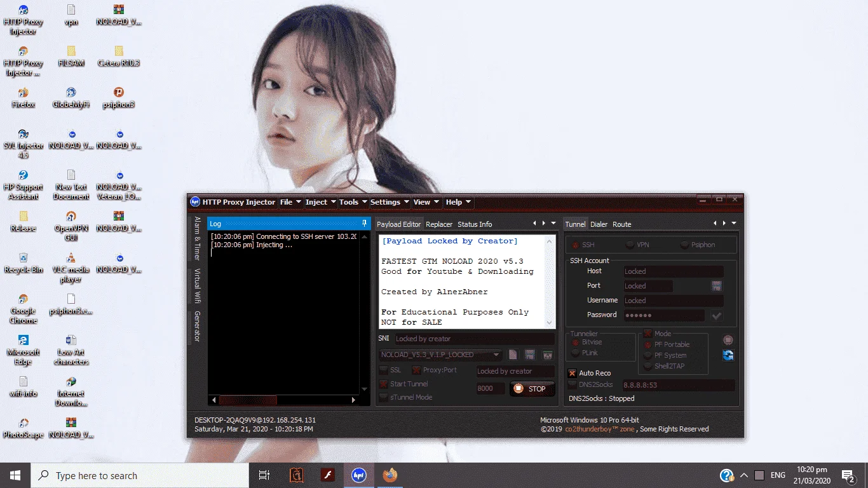Open the Help menu
The height and width of the screenshot is (488, 868).
pos(458,202)
